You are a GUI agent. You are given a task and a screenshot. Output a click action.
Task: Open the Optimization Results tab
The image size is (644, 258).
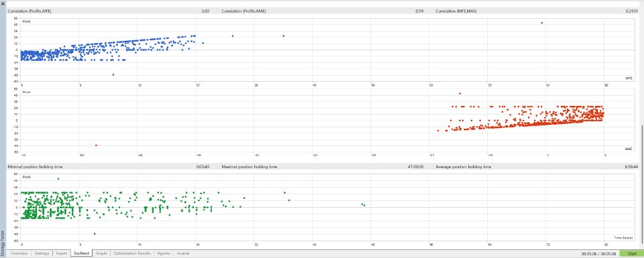point(132,253)
